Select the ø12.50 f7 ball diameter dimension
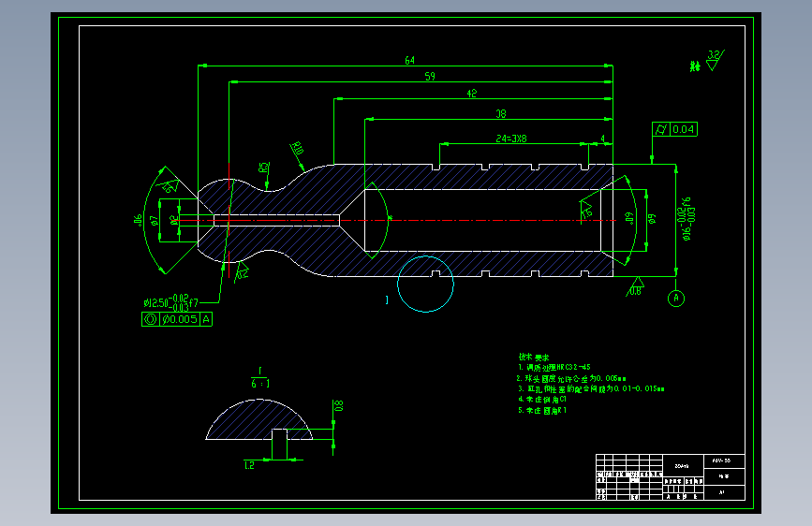 pos(170,302)
